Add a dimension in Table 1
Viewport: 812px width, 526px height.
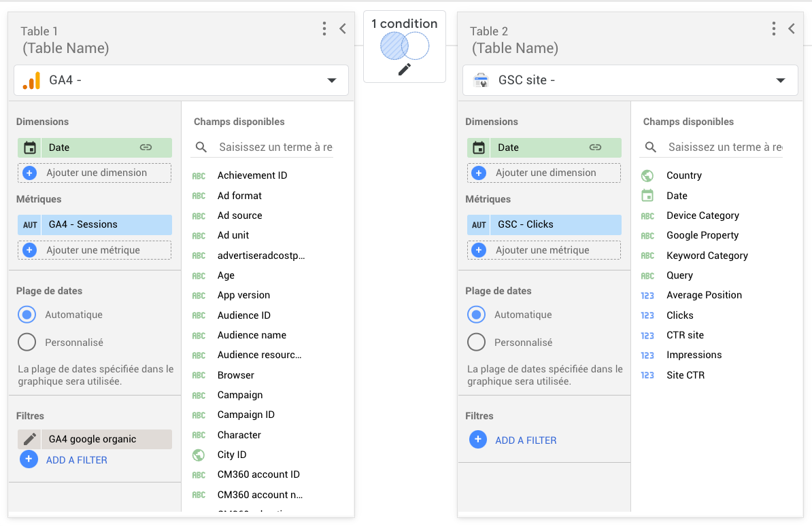click(x=95, y=173)
